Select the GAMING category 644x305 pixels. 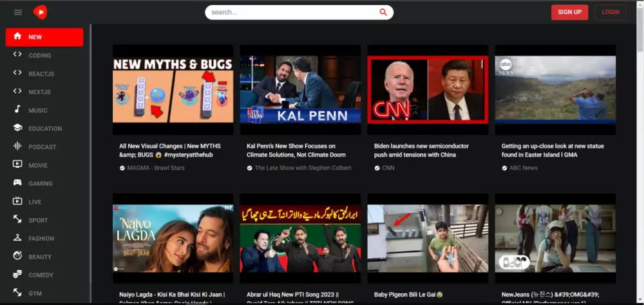click(44, 183)
